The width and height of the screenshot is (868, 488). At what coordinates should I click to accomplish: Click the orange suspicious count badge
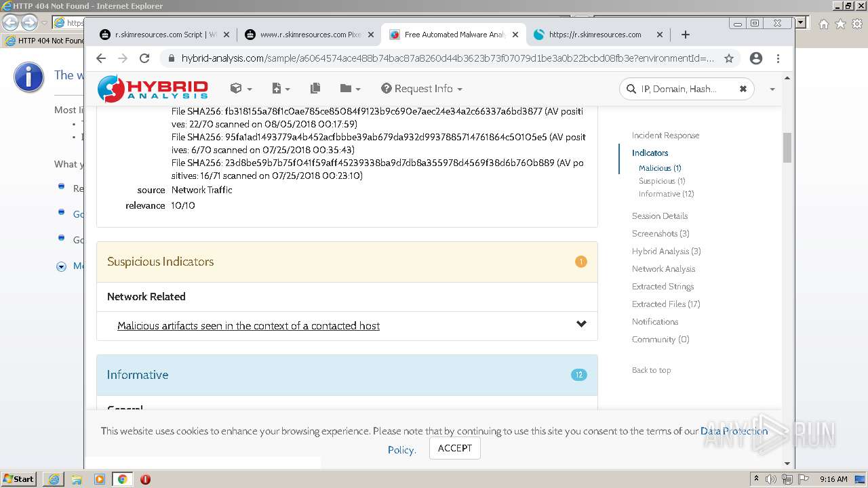(581, 262)
